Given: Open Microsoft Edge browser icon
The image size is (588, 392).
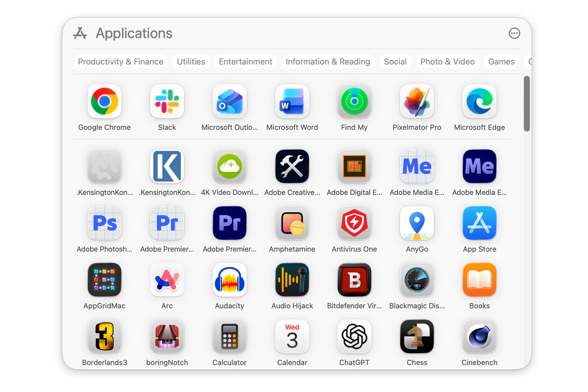Looking at the screenshot, I should tap(479, 101).
